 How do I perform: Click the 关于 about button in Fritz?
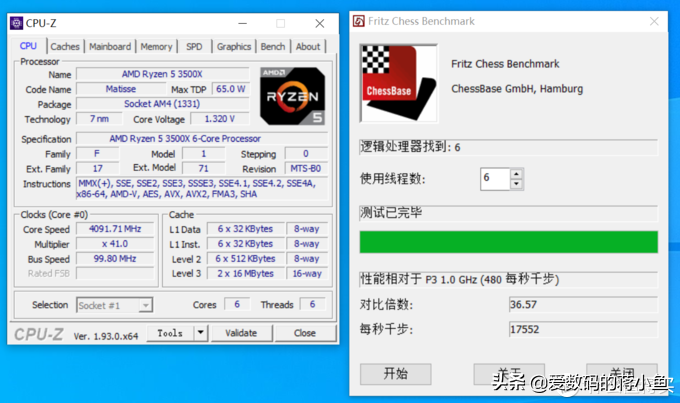pos(509,374)
